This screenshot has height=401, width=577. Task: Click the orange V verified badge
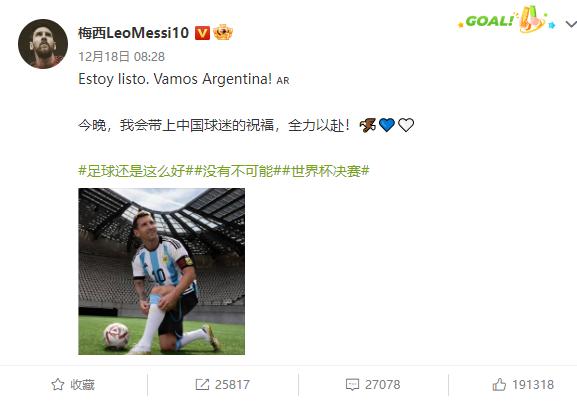[x=202, y=33]
